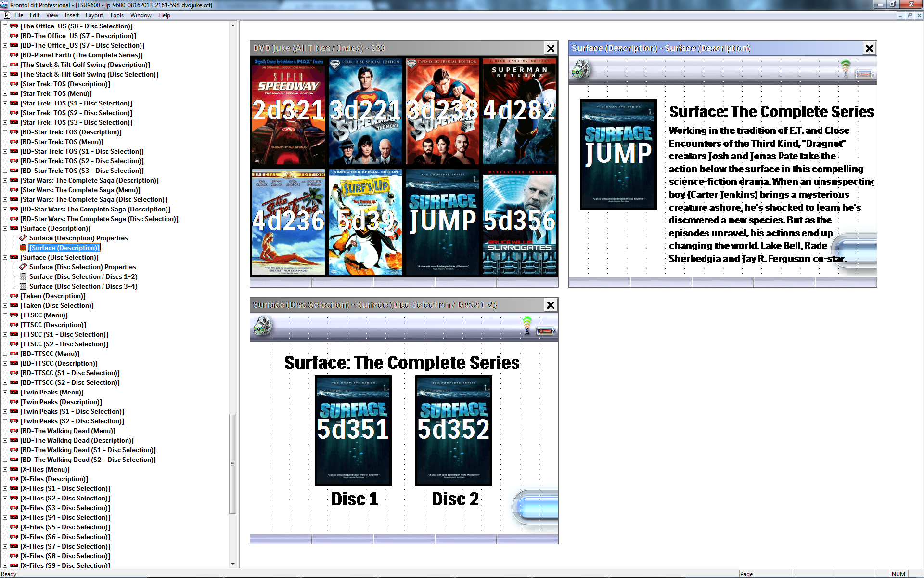This screenshot has height=578, width=924.
Task: Click the Superman The Movie 3d221 cover
Action: [365, 112]
